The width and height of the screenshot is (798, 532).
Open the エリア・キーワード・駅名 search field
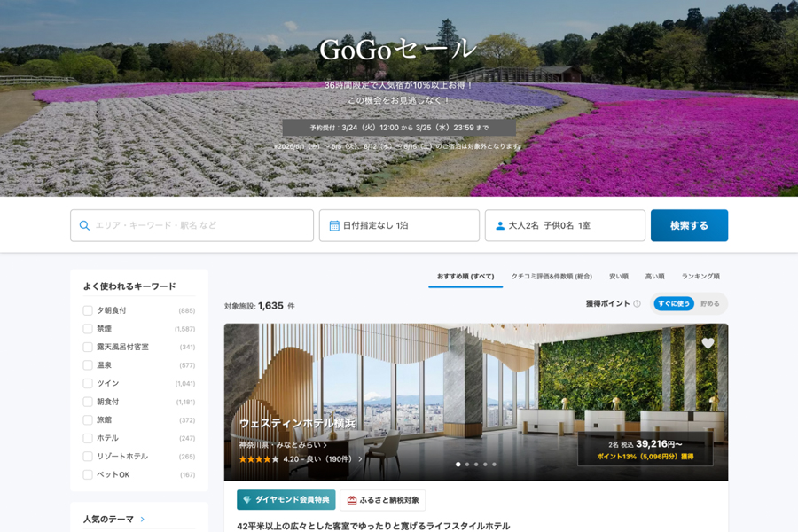(x=192, y=225)
